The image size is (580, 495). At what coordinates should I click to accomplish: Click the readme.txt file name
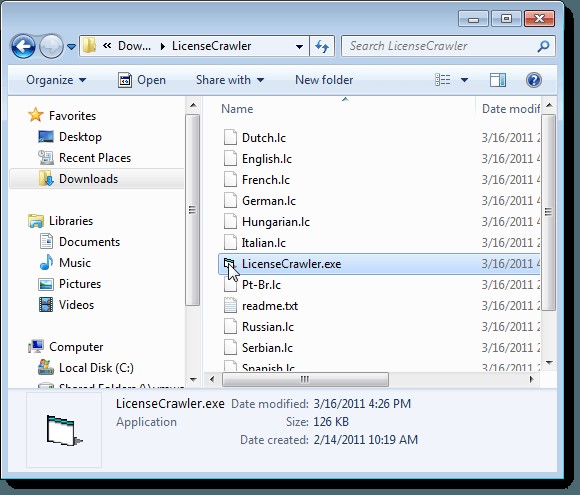coord(270,306)
